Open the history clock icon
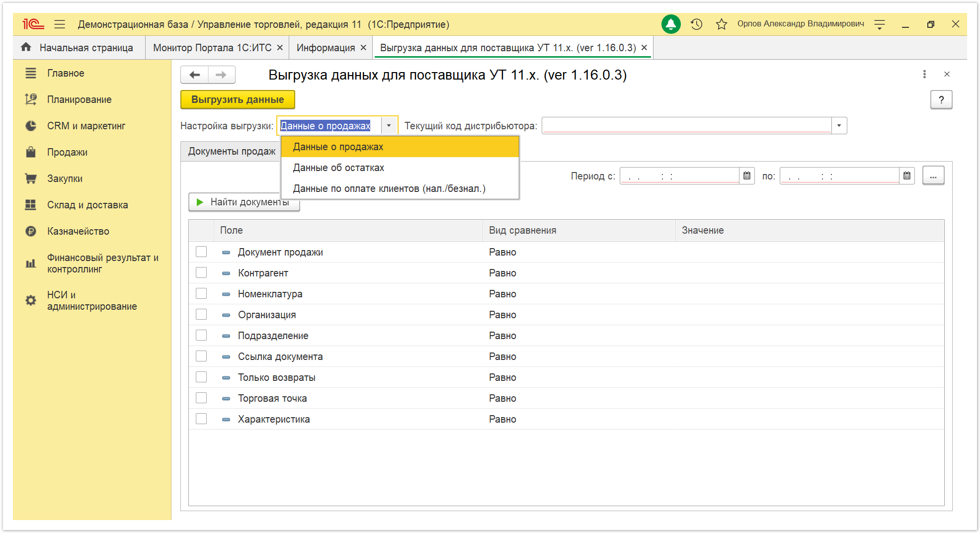Viewport: 980px width, 533px height. pyautogui.click(x=696, y=24)
